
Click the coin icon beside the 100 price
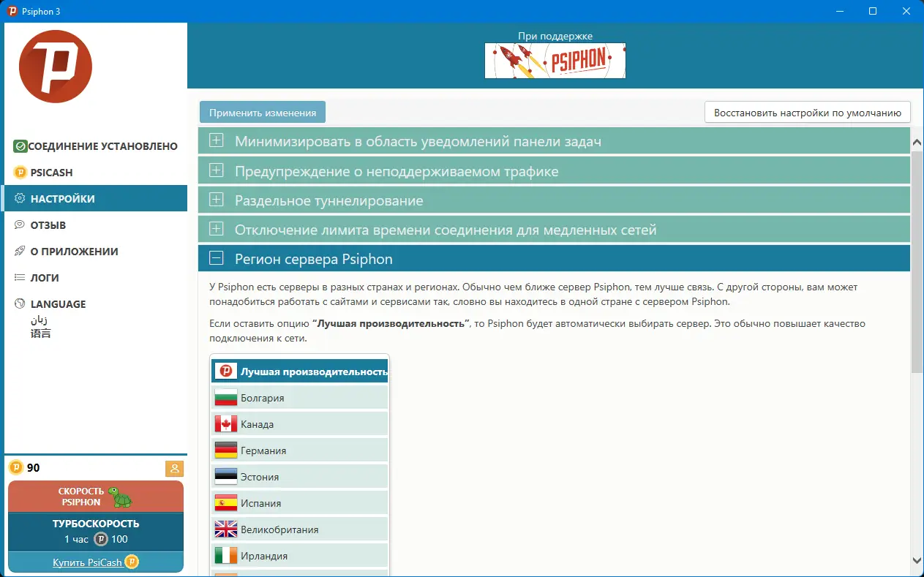(x=101, y=540)
